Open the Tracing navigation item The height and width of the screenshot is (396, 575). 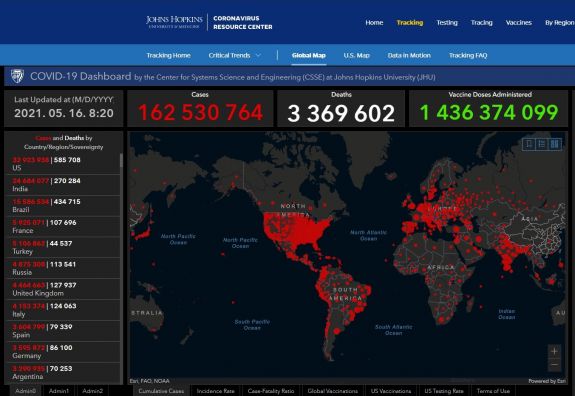pos(481,23)
